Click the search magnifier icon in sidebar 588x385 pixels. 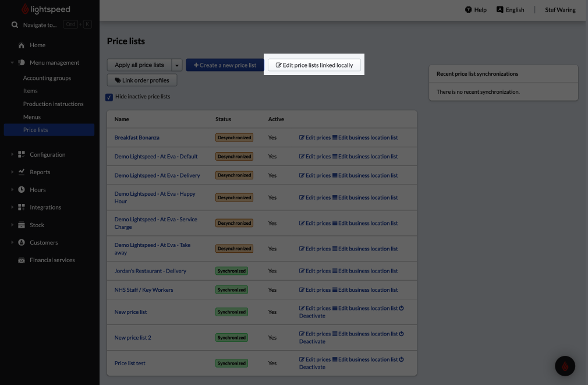(15, 25)
